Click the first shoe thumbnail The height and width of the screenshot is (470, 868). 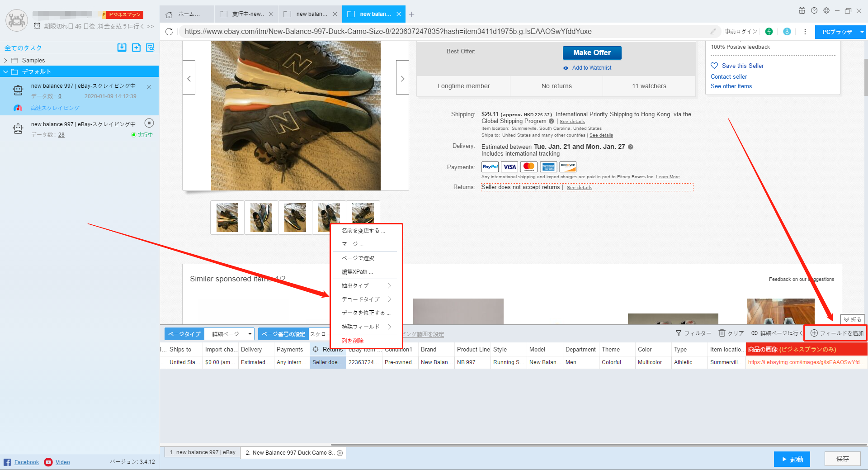point(227,218)
